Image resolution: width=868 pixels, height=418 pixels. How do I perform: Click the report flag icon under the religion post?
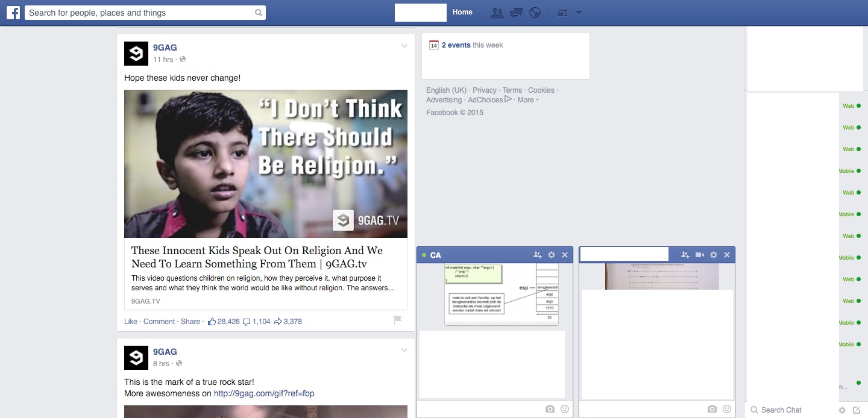click(397, 320)
